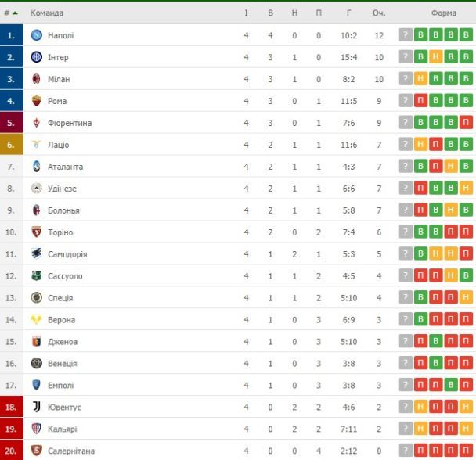The width and height of the screenshot is (476, 460).
Task: Click Napoli's gray question mark form box
Action: (406, 35)
